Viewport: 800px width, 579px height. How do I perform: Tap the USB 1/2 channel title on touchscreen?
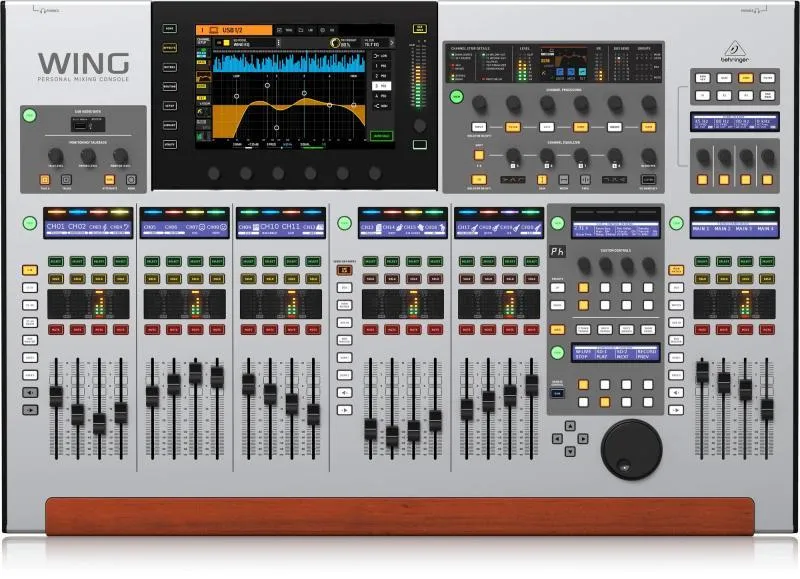232,31
